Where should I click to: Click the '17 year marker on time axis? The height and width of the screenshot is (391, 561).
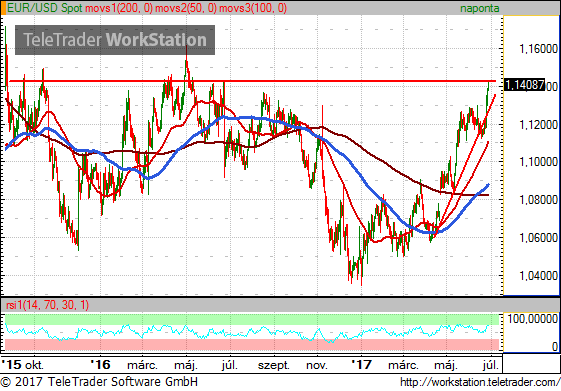click(361, 365)
